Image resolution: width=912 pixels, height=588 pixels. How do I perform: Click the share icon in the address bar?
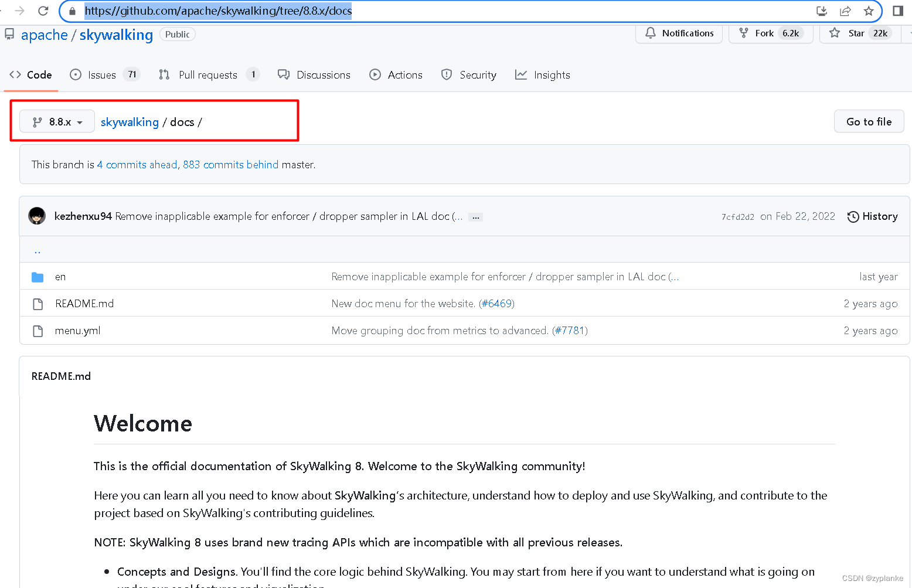[x=845, y=11]
